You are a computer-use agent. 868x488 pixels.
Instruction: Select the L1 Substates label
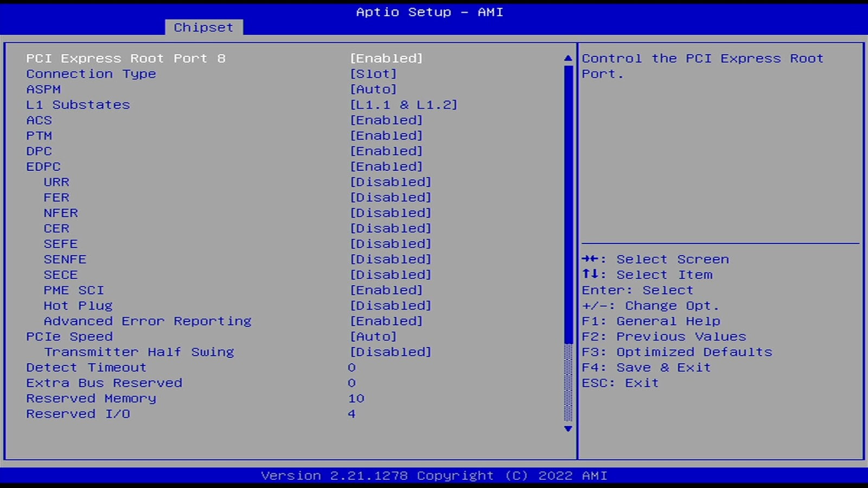click(78, 105)
